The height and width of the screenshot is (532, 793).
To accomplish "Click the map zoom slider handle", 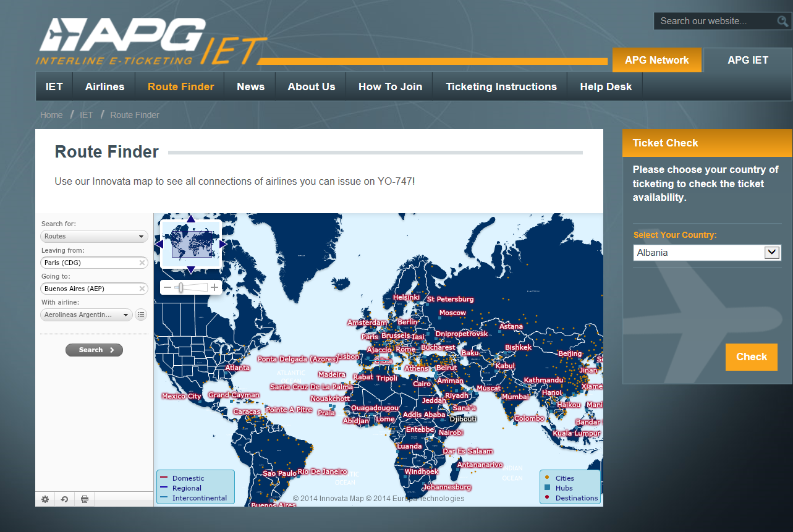I will pos(180,287).
